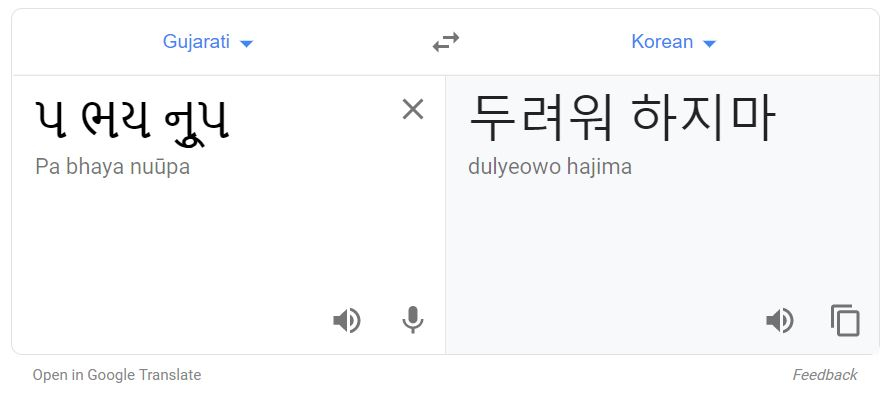Click the translated word 하지마
The height and width of the screenshot is (399, 896).
(x=703, y=119)
